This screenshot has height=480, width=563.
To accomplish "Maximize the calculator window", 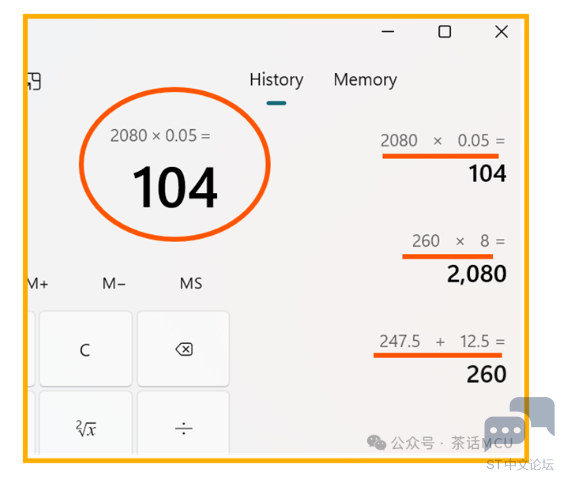I will [x=445, y=32].
